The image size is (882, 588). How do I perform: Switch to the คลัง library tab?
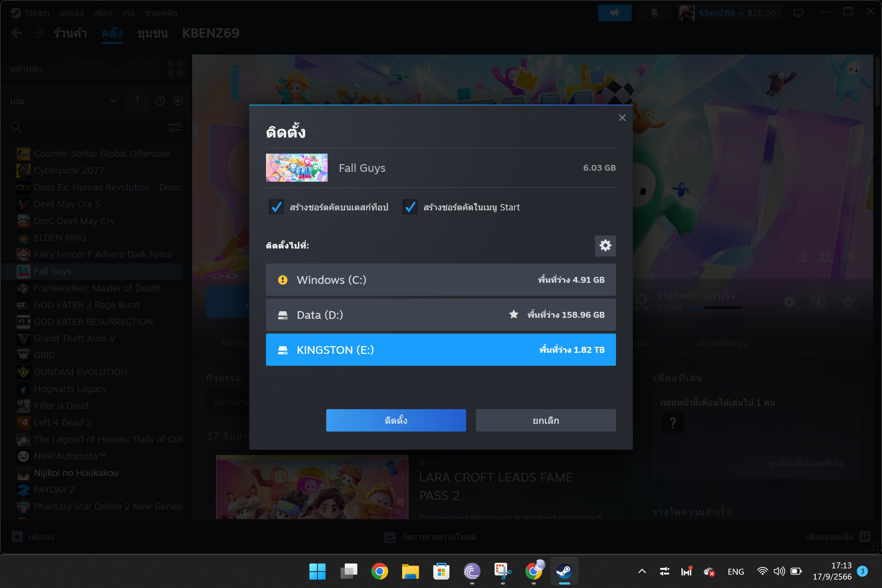point(112,33)
